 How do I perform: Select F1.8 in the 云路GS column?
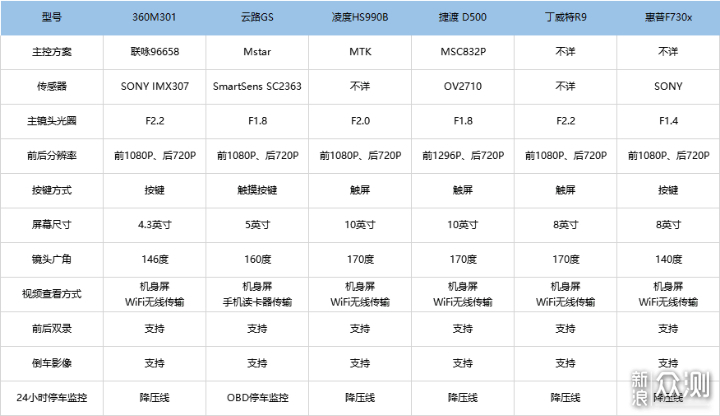coord(257,121)
